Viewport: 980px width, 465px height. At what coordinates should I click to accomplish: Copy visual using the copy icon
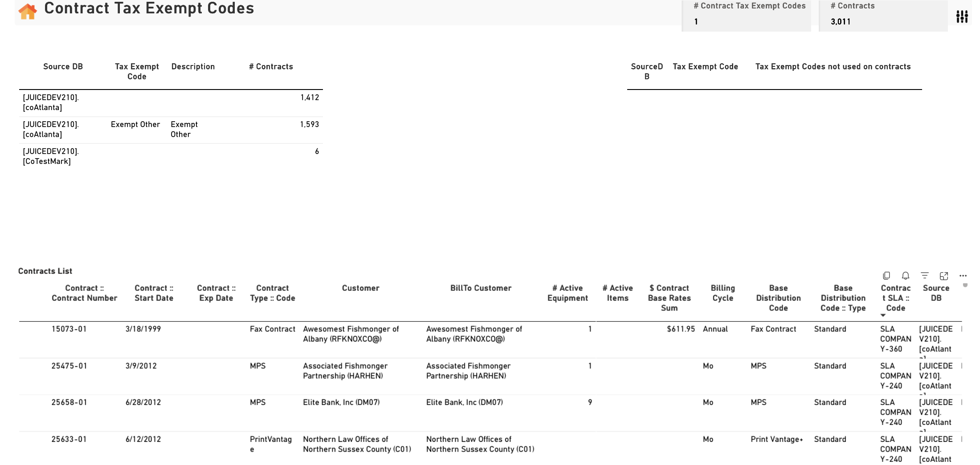pos(886,276)
